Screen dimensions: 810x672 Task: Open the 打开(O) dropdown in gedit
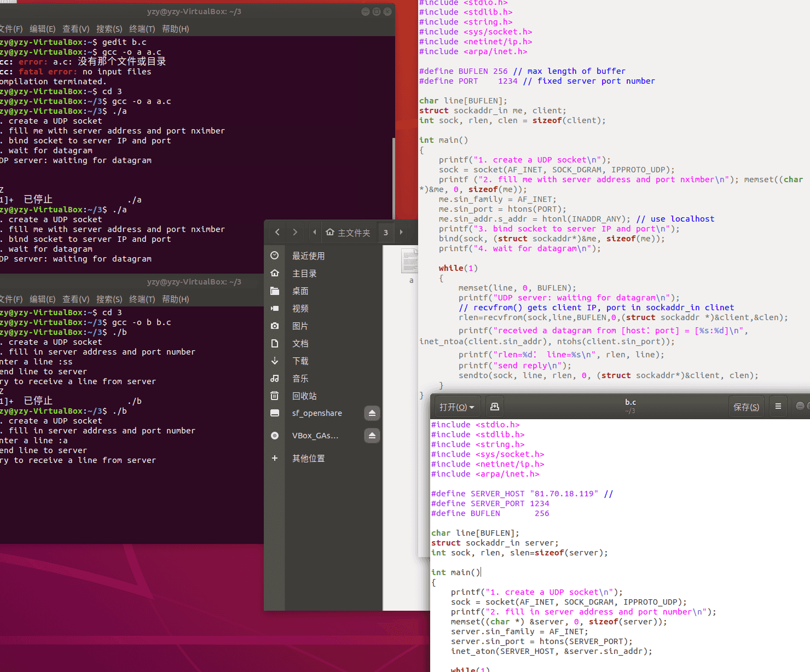coord(456,406)
